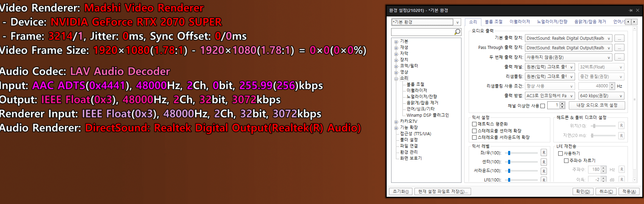Expand the 장치 tree node
The width and height of the screenshot is (644, 204).
(396, 60)
